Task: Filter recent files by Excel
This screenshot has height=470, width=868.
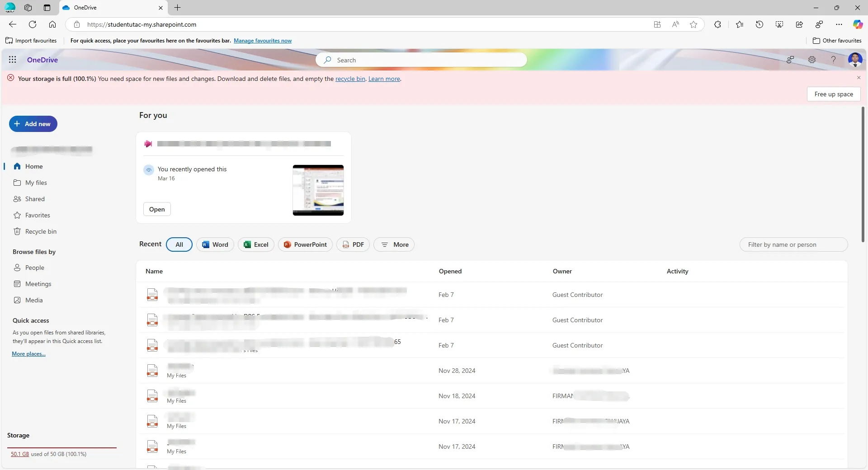Action: (x=256, y=244)
